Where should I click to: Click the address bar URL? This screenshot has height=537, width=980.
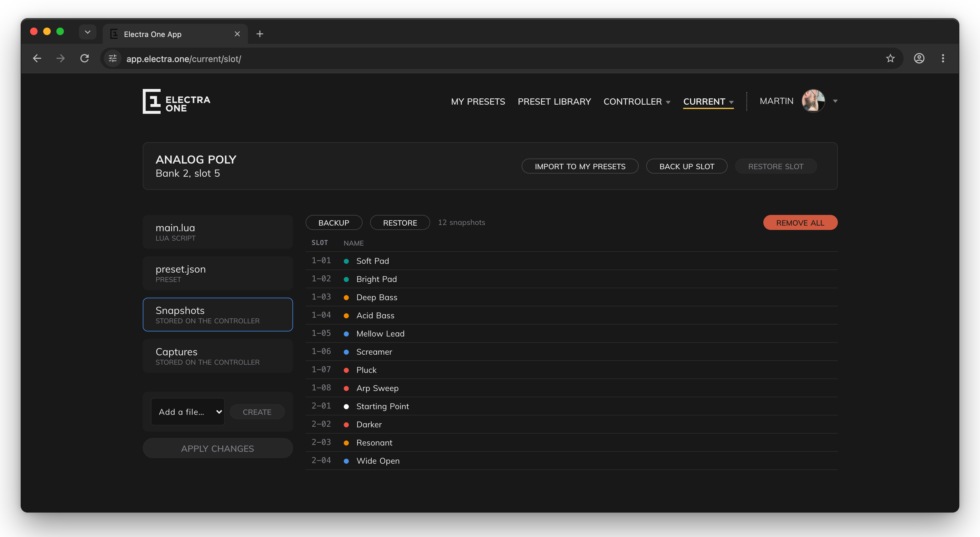point(184,59)
